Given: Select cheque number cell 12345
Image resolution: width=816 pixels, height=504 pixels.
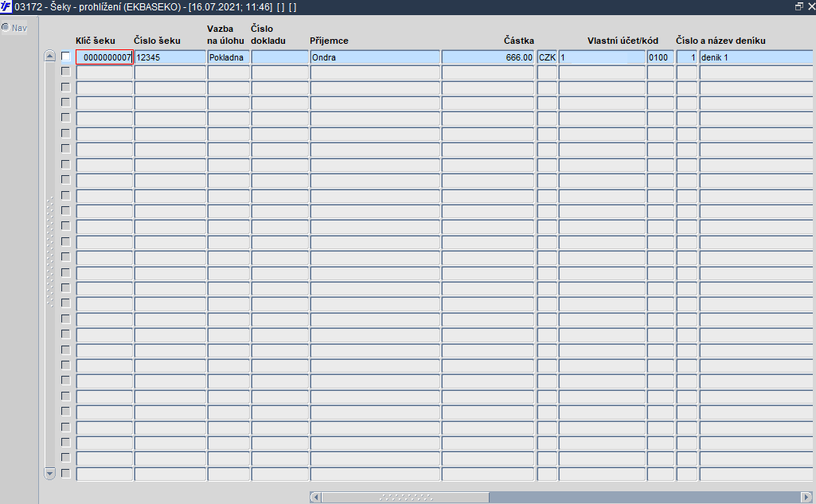Looking at the screenshot, I should pyautogui.click(x=170, y=57).
